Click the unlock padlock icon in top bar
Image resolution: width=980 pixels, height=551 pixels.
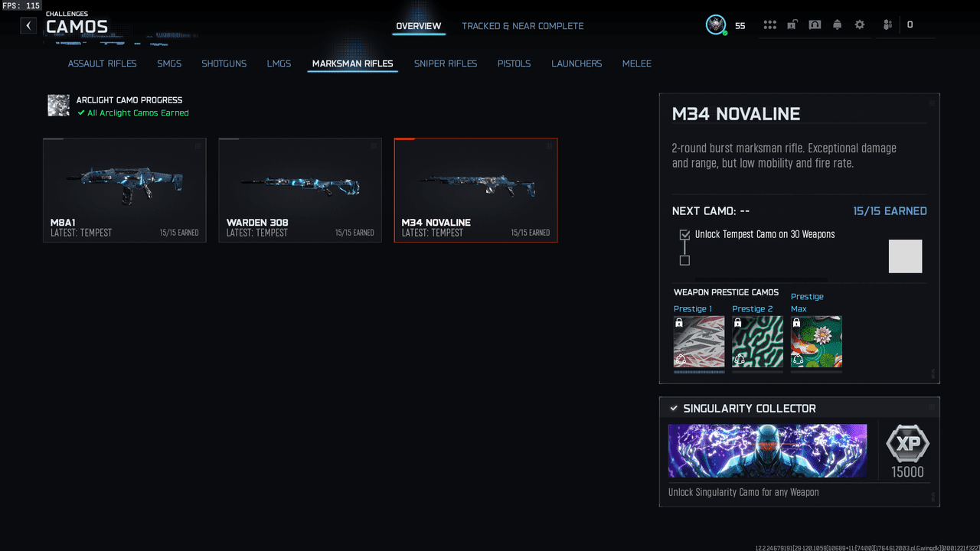click(792, 25)
